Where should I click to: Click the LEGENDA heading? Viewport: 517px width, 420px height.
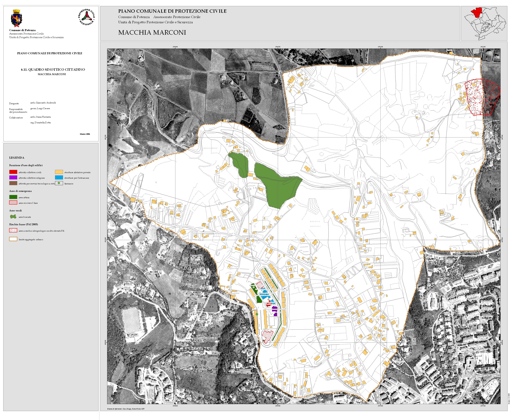[x=17, y=158]
